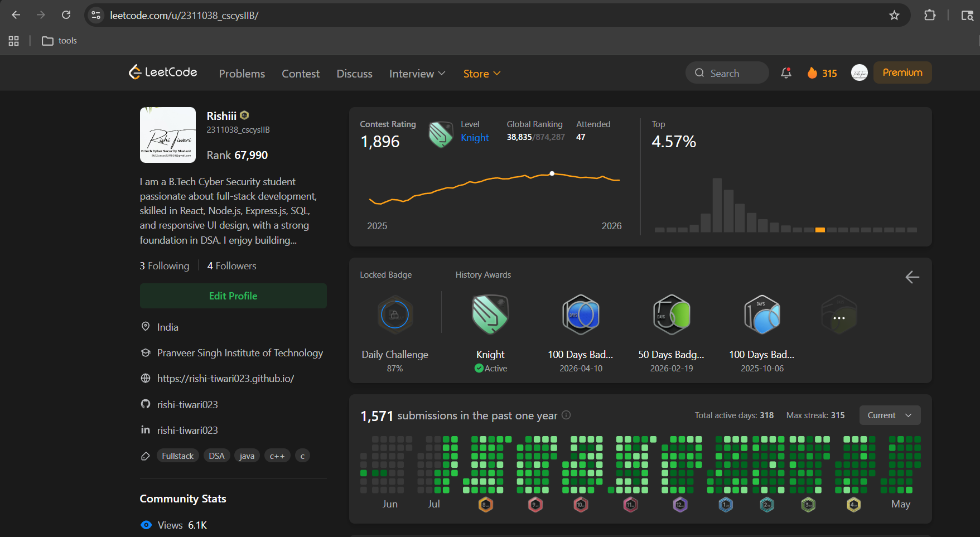980x537 pixels.
Task: Click the Fullstack skill tag
Action: pos(178,456)
